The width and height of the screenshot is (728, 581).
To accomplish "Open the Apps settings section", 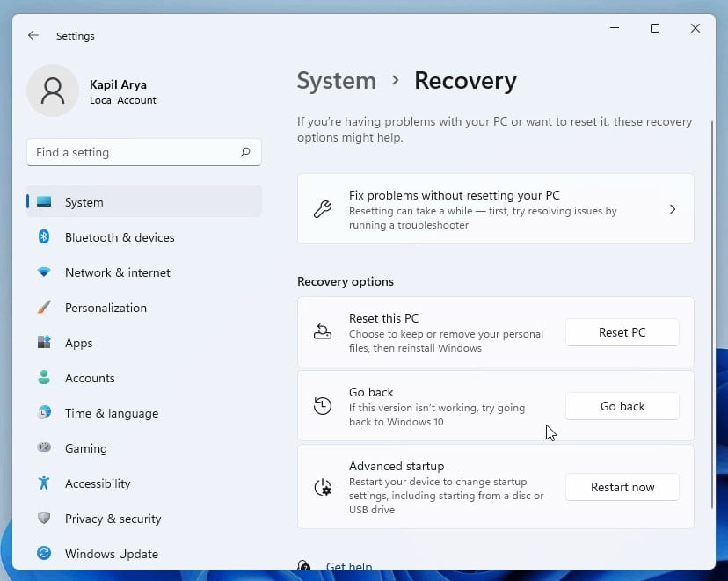I will (x=78, y=343).
